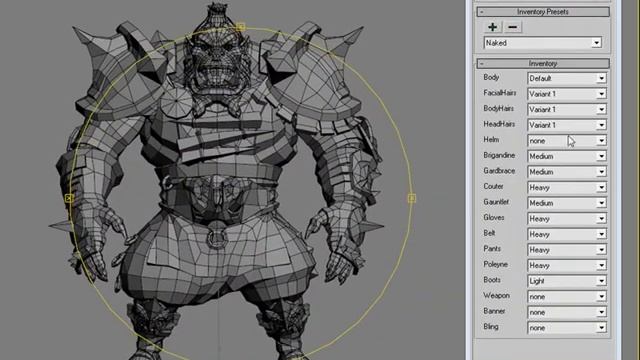The width and height of the screenshot is (640, 360).
Task: Open the Pants dropdown
Action: 567,250
